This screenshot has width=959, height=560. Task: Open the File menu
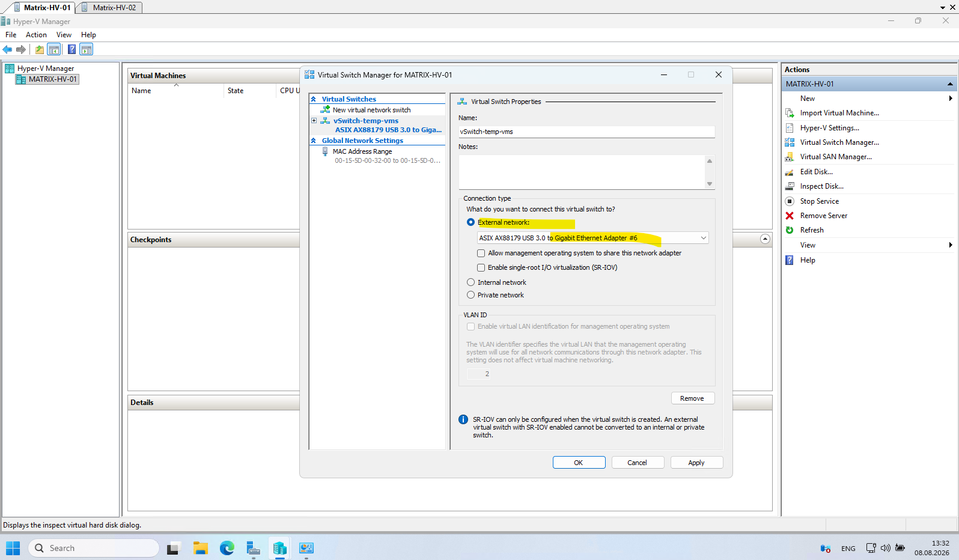(11, 35)
